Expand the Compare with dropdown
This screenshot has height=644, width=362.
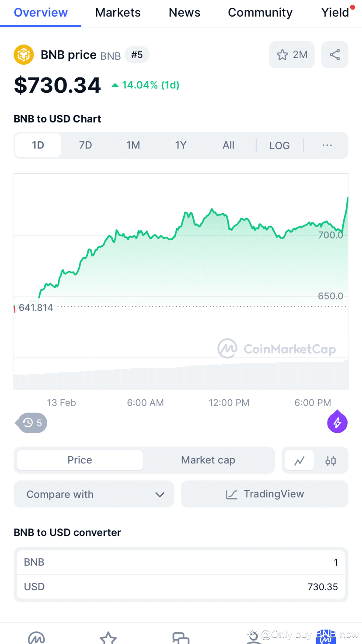click(94, 494)
